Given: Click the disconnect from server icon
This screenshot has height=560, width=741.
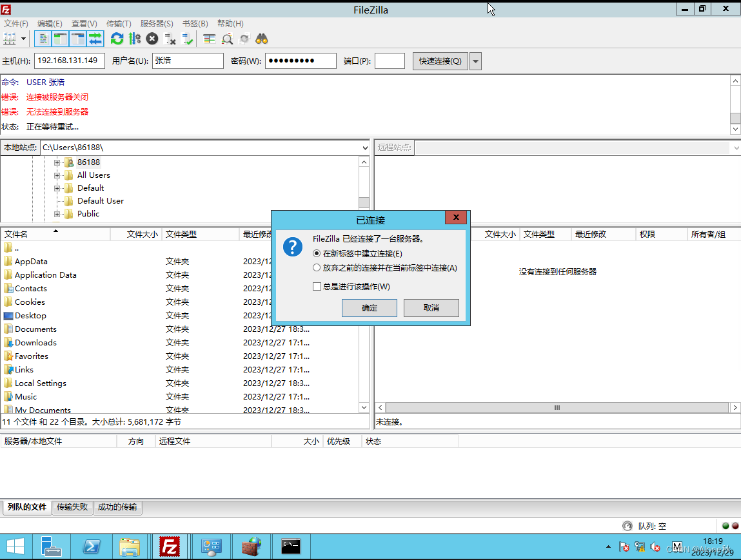Looking at the screenshot, I should click(x=170, y=39).
